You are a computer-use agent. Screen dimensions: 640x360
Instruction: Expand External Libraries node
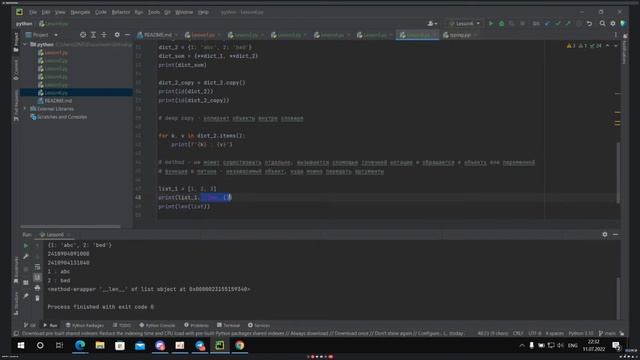(25, 109)
